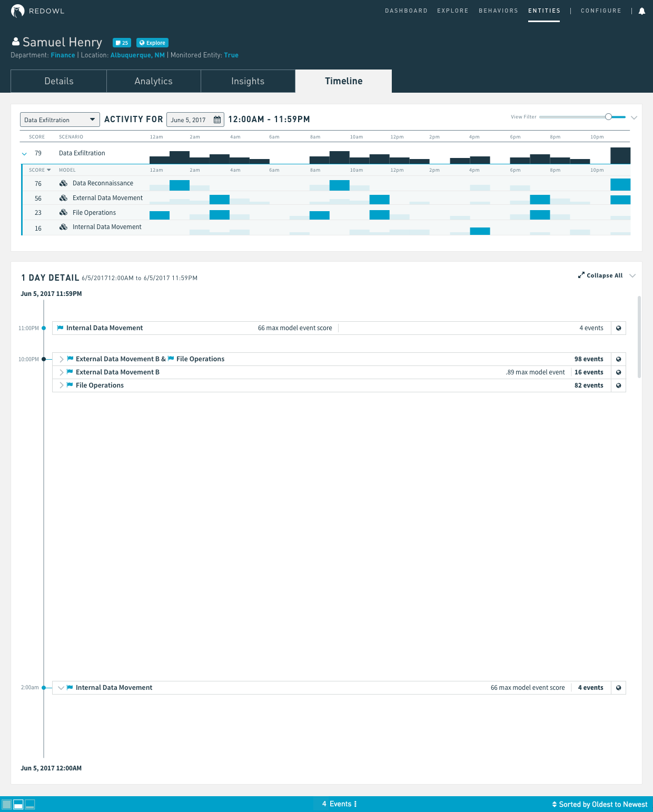Click flag icon before External Data Movement B &
The image size is (653, 812).
[70, 359]
